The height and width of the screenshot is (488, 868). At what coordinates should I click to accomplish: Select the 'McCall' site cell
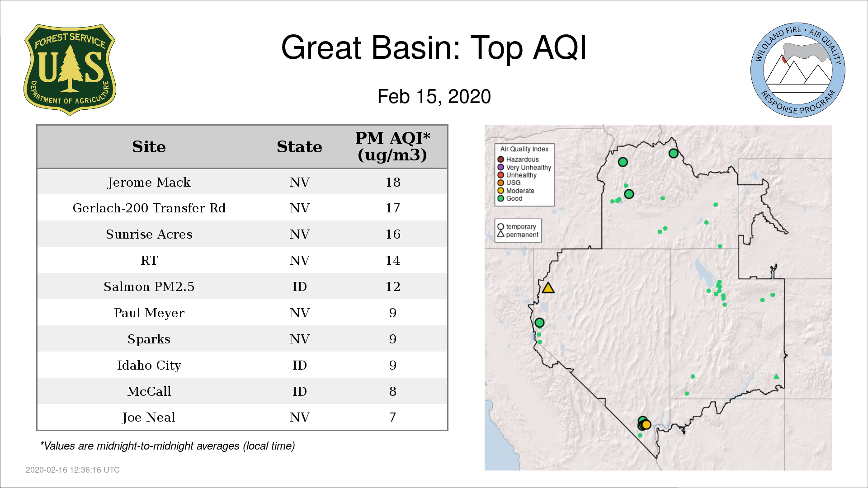pos(149,391)
